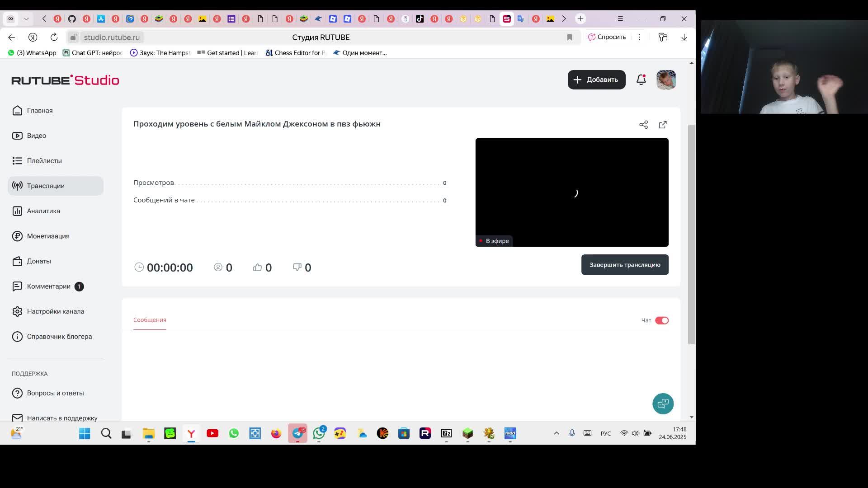The height and width of the screenshot is (488, 868).
Task: Click the Добавить button
Action: coord(596,80)
